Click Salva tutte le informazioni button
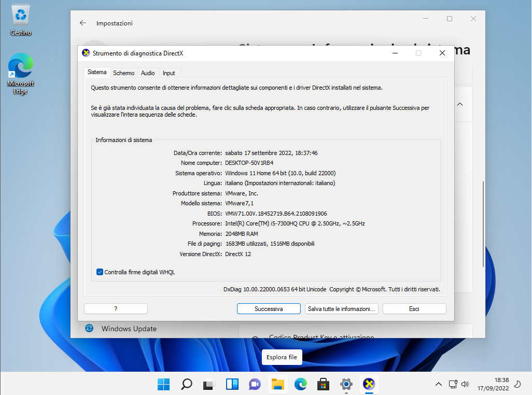Image resolution: width=532 pixels, height=395 pixels. tap(341, 308)
